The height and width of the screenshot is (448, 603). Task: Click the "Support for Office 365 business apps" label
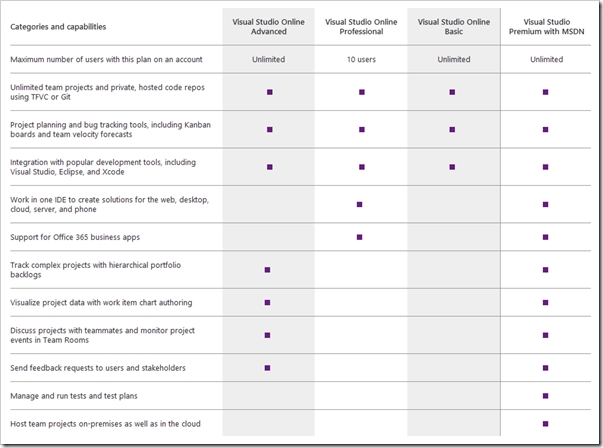(75, 237)
